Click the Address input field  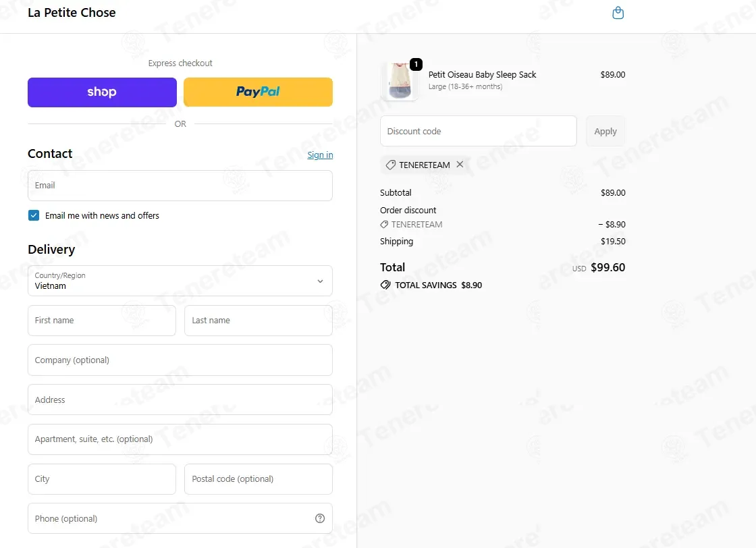tap(180, 400)
